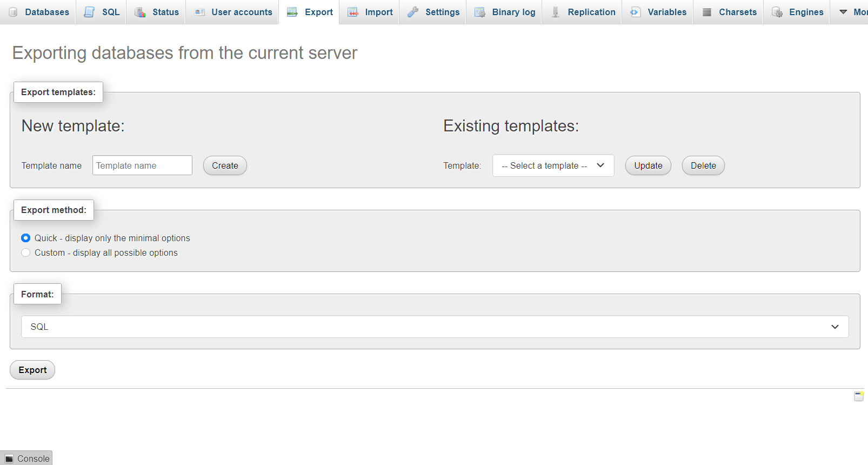Select the Export tab label

[x=319, y=12]
